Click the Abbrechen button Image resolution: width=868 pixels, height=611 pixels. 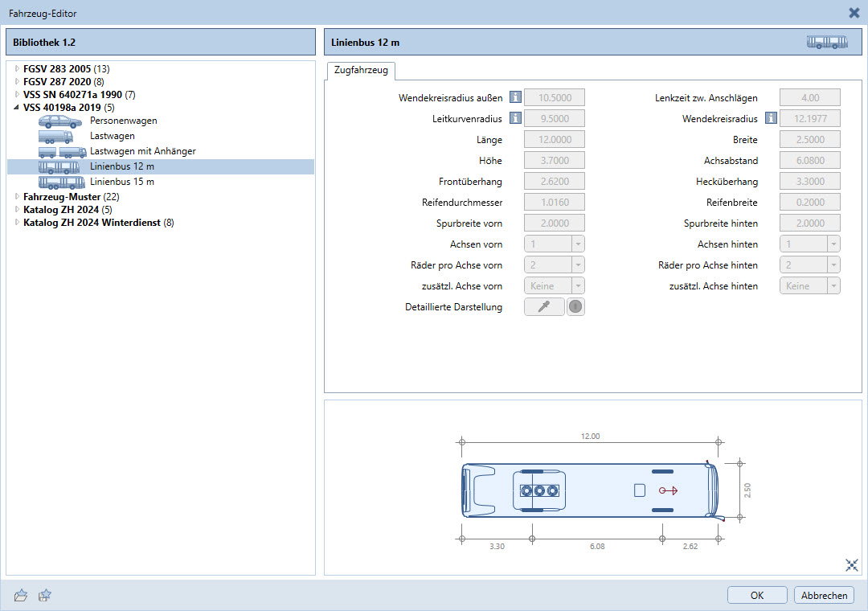click(824, 596)
